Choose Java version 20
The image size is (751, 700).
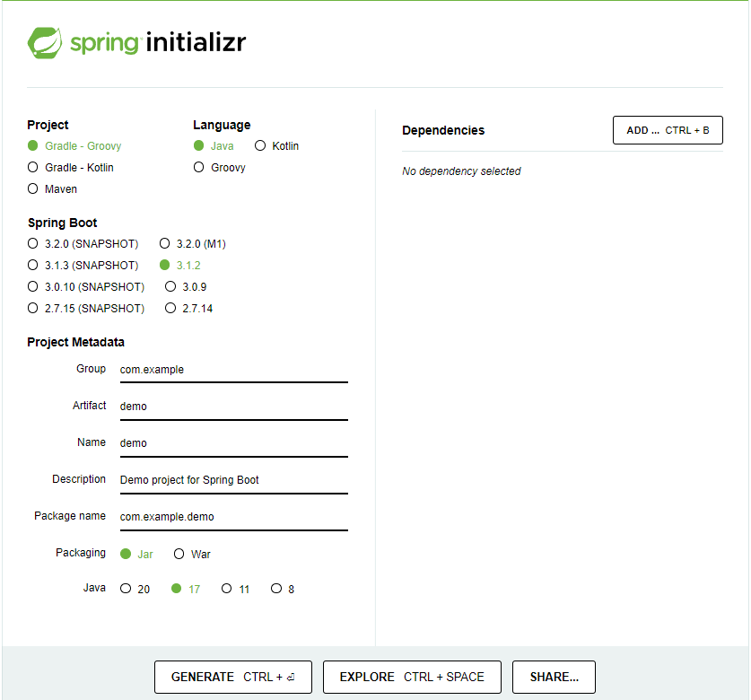tap(135, 589)
